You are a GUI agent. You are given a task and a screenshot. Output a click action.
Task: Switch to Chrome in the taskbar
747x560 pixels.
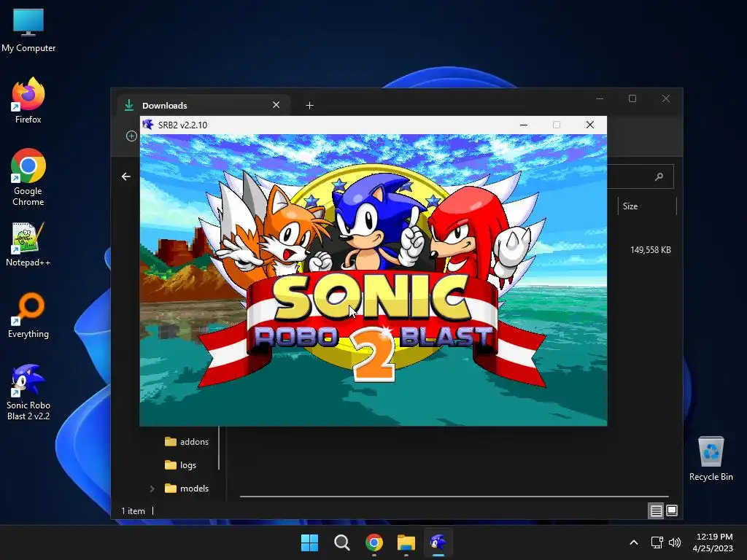tap(374, 542)
